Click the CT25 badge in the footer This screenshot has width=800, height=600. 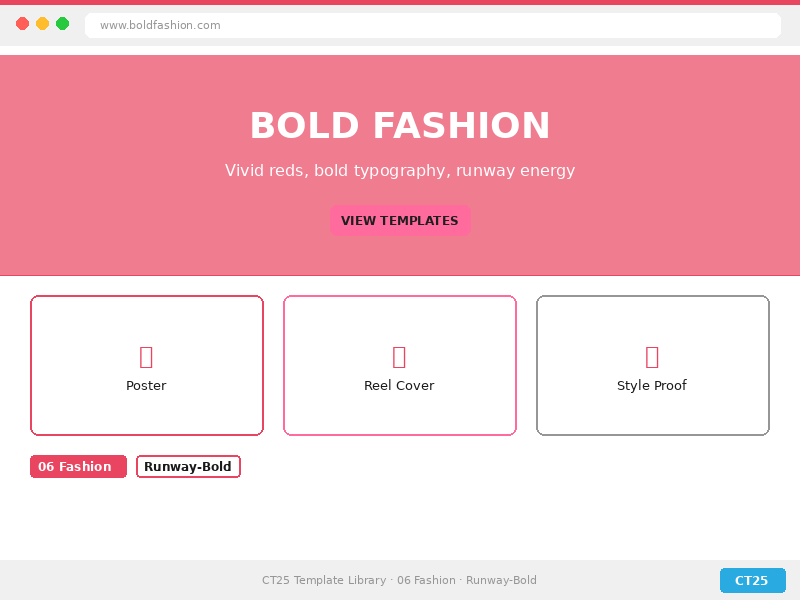point(752,580)
